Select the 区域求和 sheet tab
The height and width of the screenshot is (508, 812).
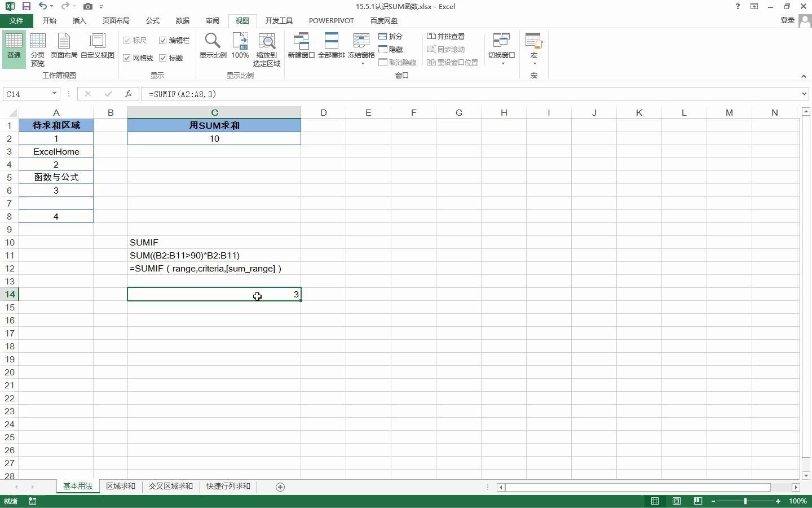point(121,487)
